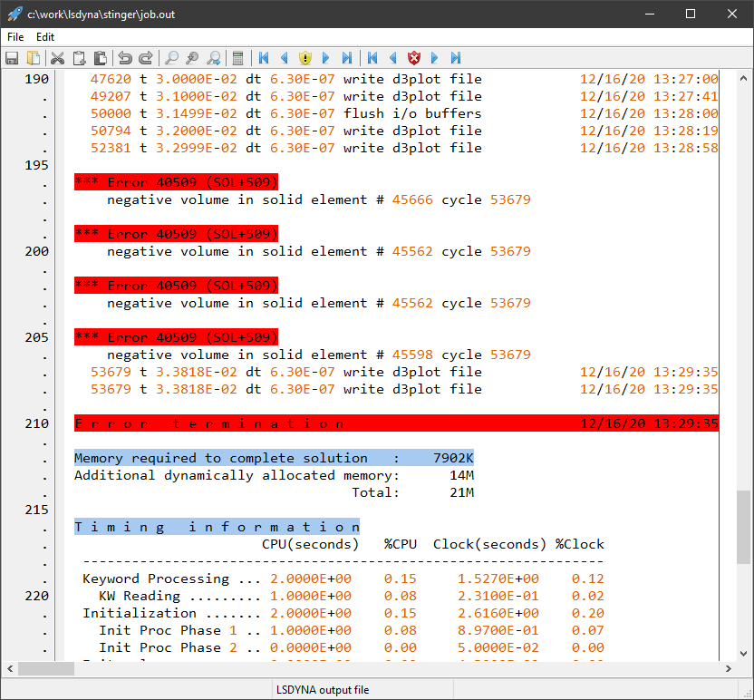
Task: Click line number 195 in the gutter
Action: [36, 165]
